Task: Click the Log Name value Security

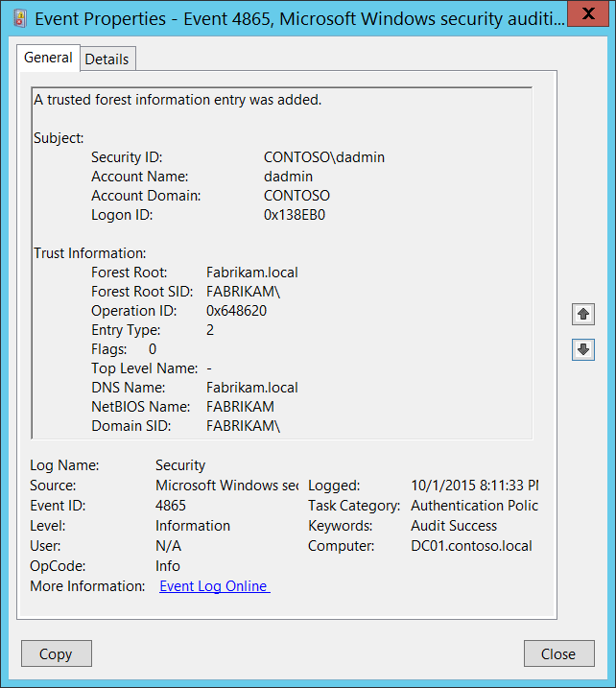Action: pos(180,465)
